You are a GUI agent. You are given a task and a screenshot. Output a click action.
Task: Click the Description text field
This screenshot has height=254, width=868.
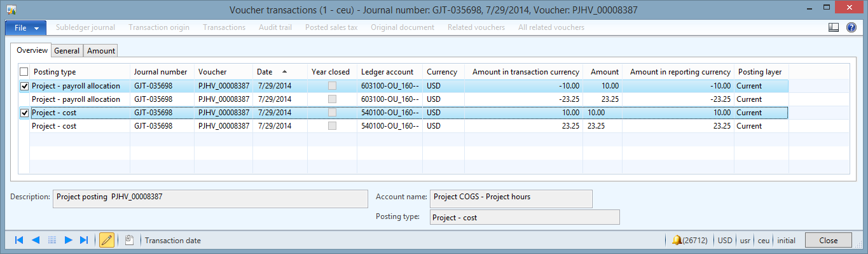(210, 199)
